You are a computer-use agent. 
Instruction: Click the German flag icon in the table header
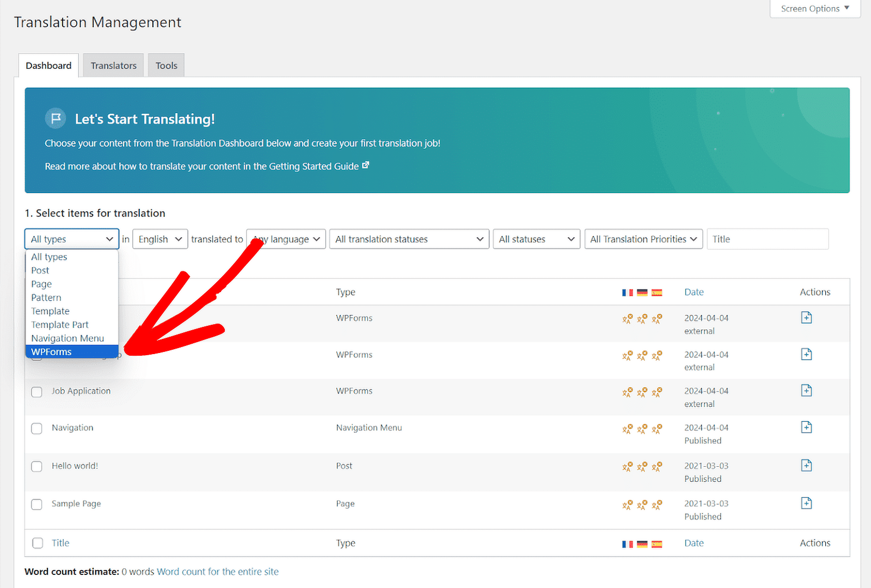[642, 292]
